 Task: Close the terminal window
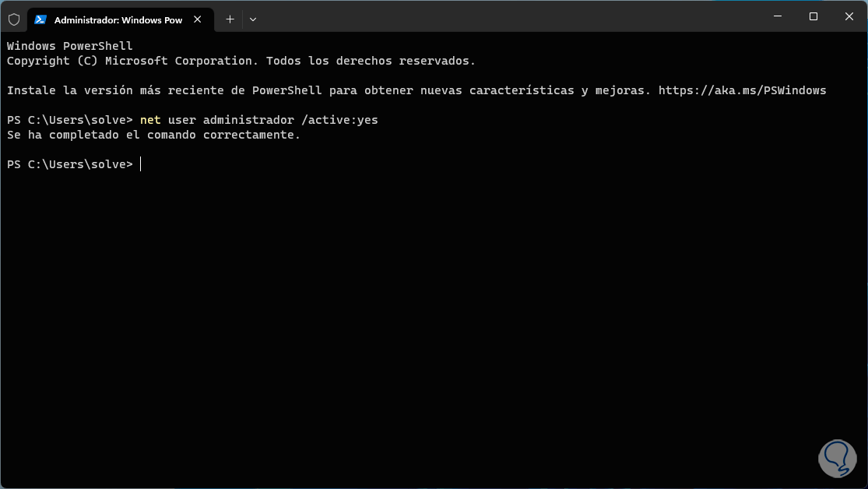(849, 16)
